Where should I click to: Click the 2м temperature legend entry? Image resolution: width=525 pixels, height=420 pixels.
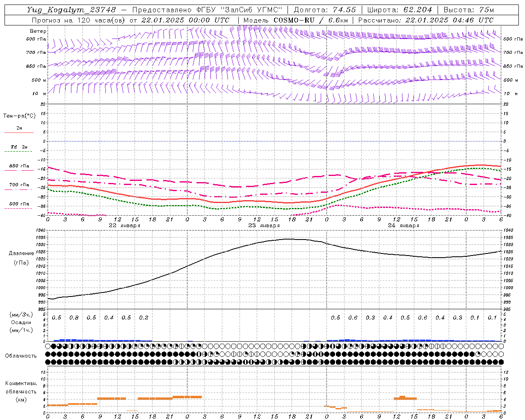[19, 128]
